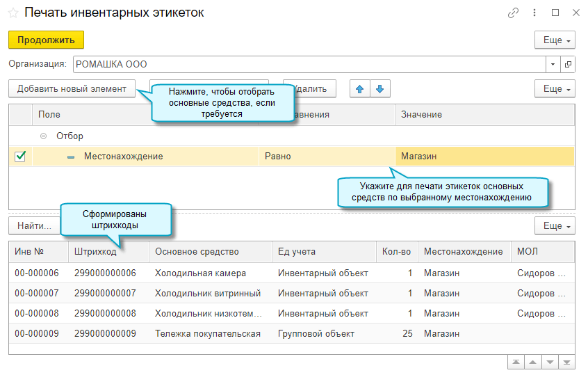Click the Найти search button
588x375 pixels.
(33, 226)
